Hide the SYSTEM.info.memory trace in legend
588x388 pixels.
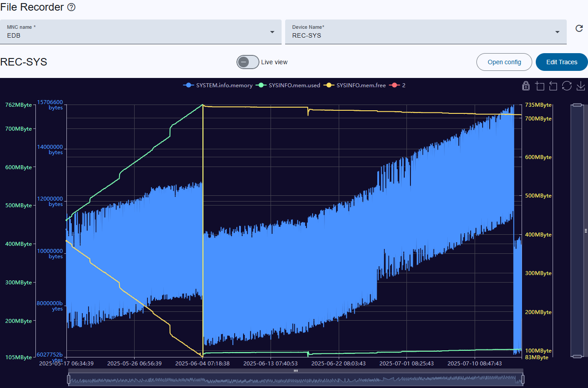(218, 85)
